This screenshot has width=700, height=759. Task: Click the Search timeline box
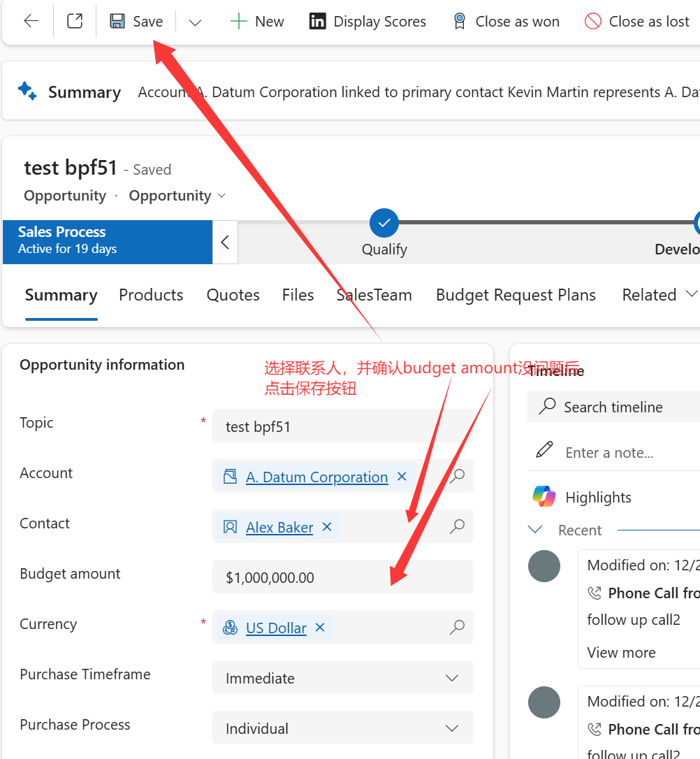coord(613,407)
